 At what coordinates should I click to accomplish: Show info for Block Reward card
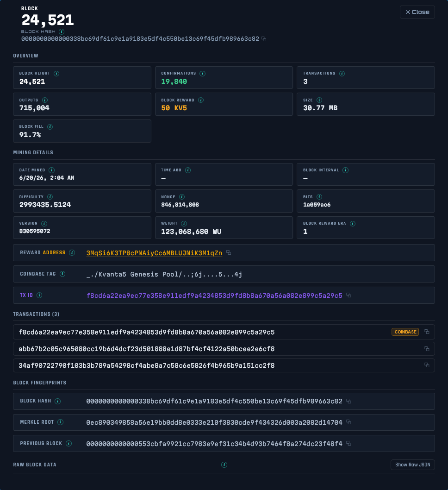201,100
